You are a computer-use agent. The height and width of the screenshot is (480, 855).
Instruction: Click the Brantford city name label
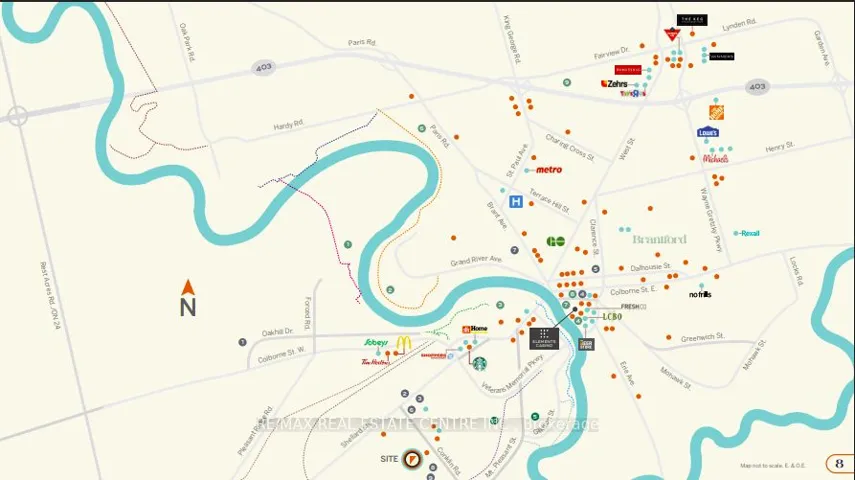659,239
